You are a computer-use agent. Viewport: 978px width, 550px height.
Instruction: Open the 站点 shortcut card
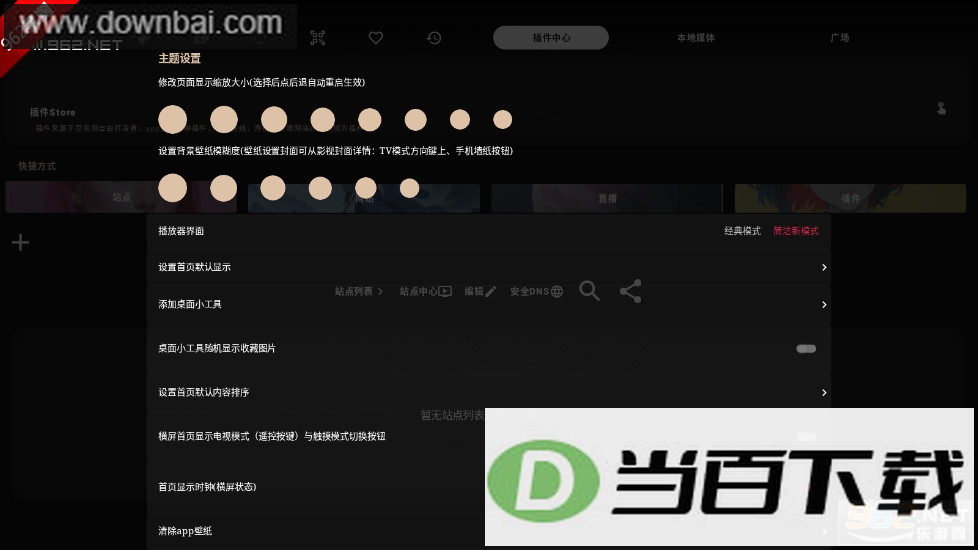coord(122,198)
